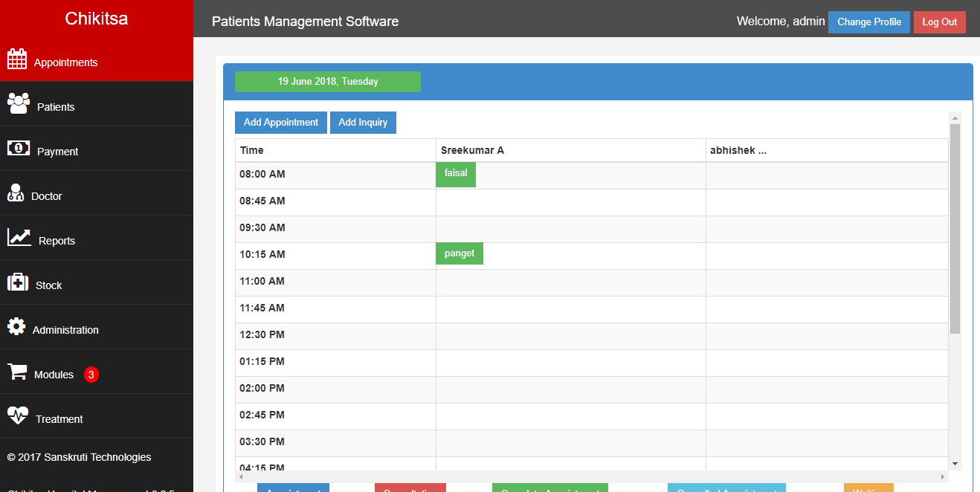This screenshot has height=492, width=980.
Task: Click the Change Profile button
Action: pos(868,22)
